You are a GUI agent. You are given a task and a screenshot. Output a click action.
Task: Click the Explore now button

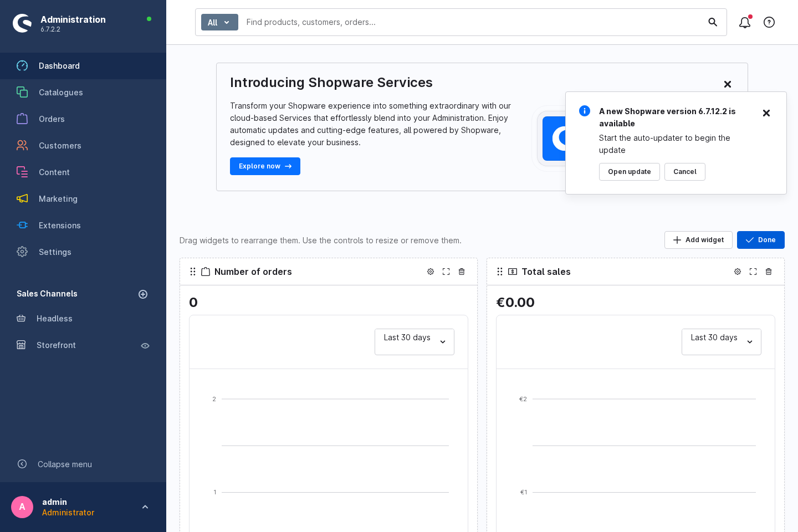click(x=265, y=166)
